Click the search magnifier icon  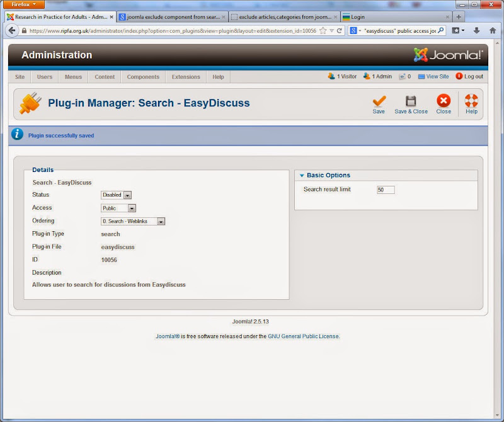[x=440, y=30]
